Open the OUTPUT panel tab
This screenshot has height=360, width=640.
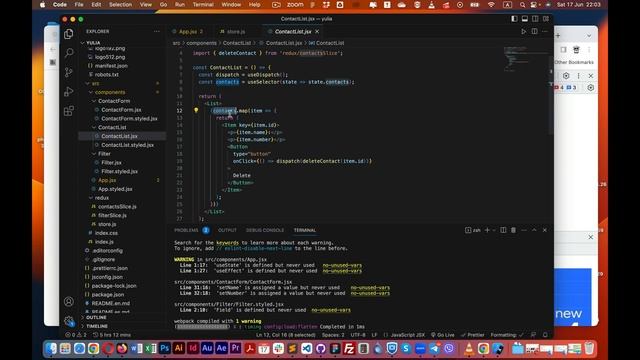[x=227, y=230]
